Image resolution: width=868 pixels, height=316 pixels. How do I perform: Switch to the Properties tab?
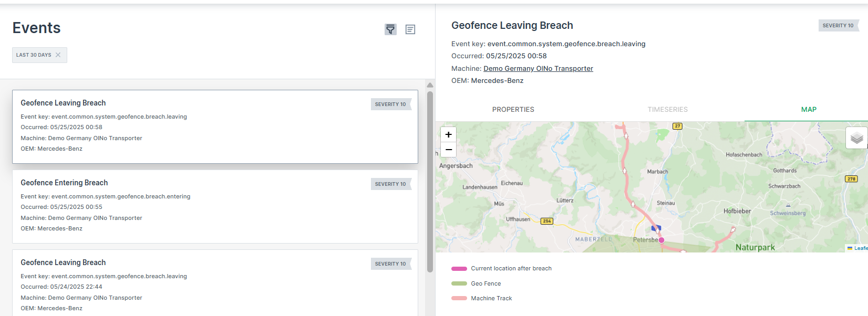coord(513,110)
